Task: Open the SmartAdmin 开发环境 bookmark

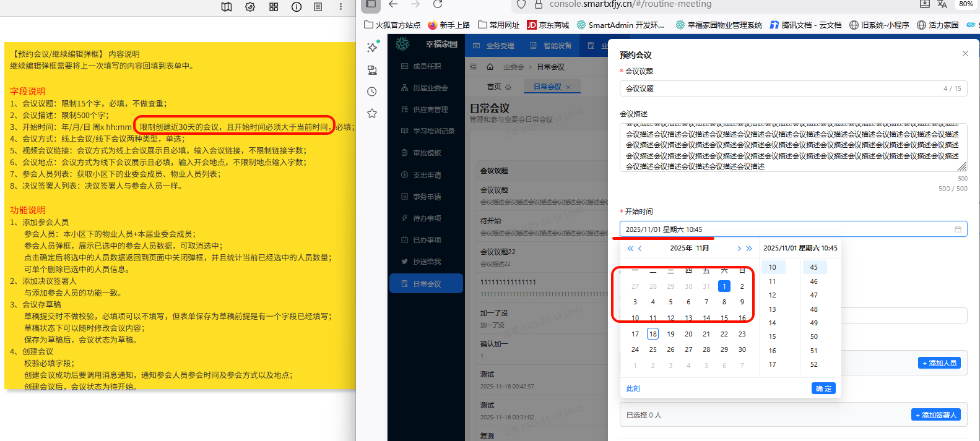Action: [x=620, y=25]
